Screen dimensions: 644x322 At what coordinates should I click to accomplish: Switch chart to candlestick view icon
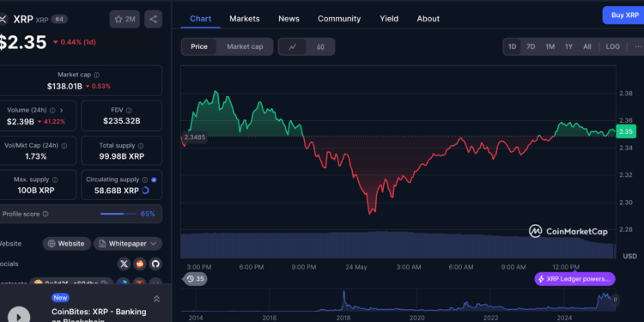click(x=320, y=47)
